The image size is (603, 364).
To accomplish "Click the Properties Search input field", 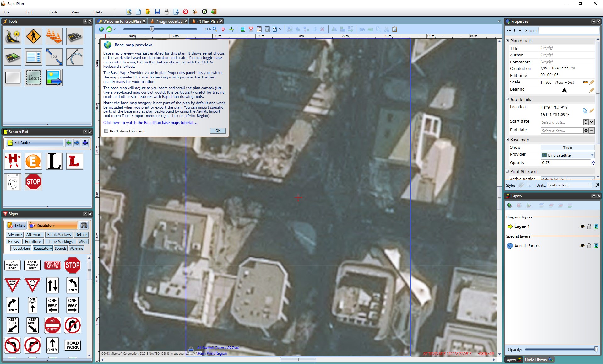I will pyautogui.click(x=569, y=30).
